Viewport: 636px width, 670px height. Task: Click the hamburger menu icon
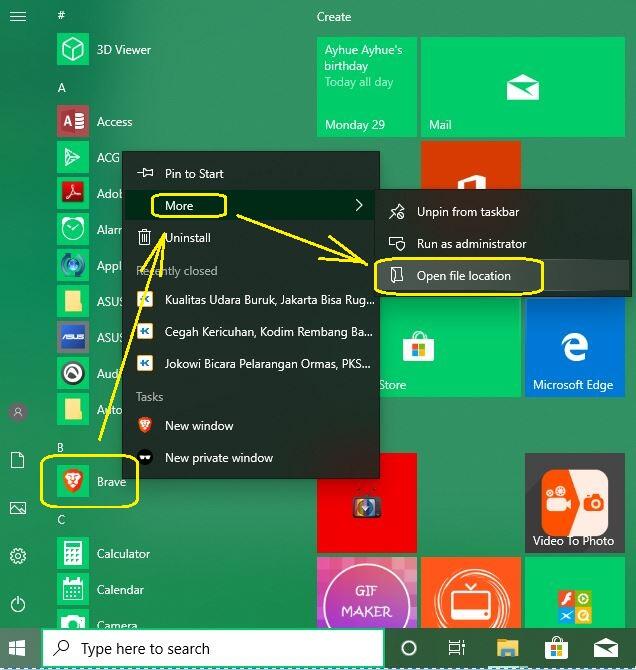tap(18, 16)
